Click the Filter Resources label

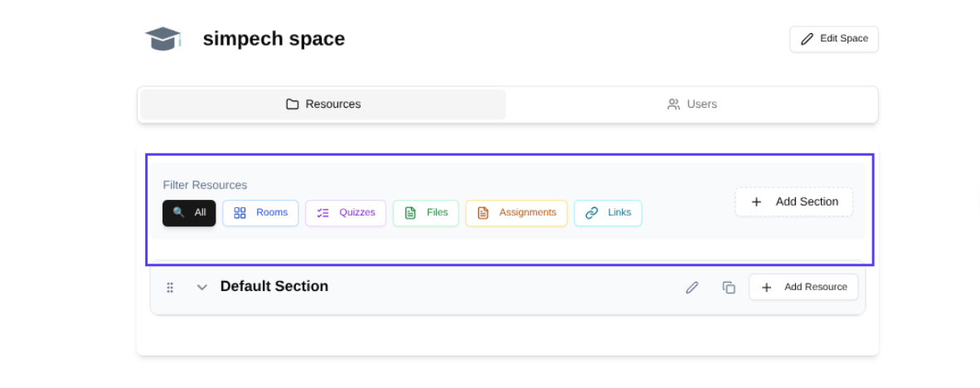(x=205, y=185)
